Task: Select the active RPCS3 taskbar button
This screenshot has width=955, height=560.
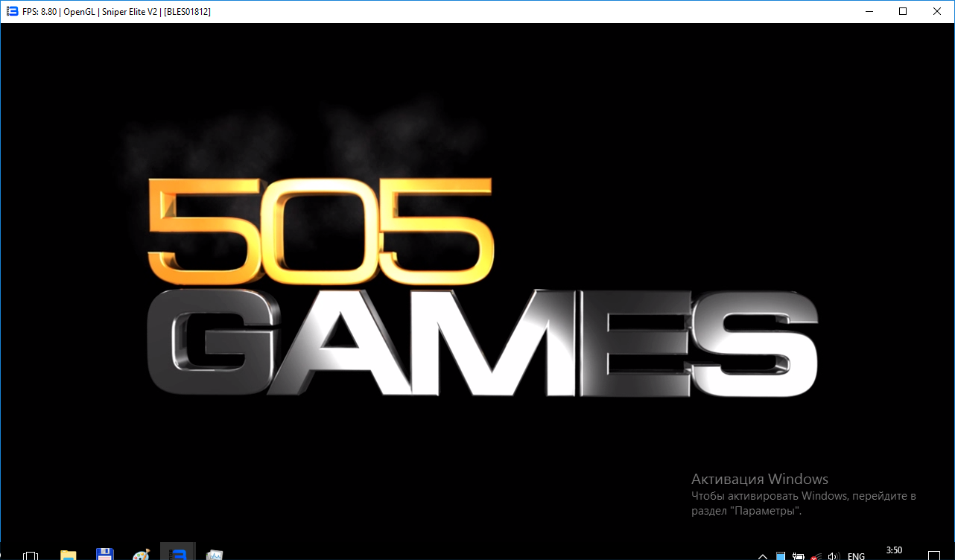Action: pyautogui.click(x=177, y=554)
